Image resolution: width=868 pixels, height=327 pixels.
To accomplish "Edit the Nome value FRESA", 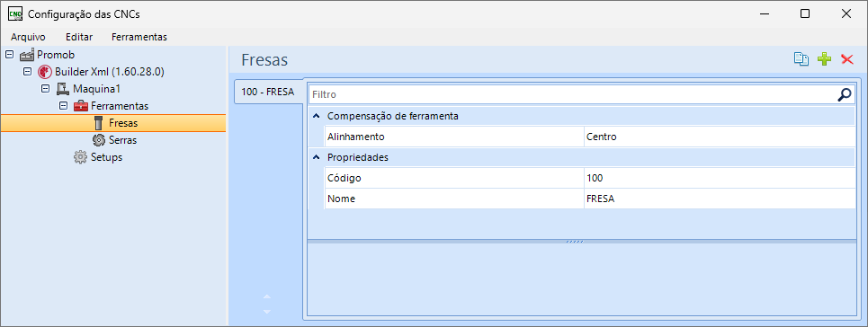I will point(720,199).
